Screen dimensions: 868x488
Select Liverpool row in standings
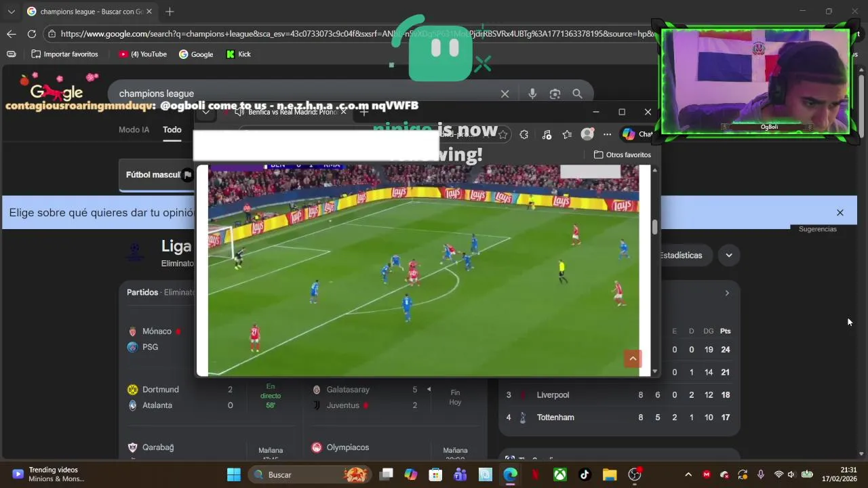point(618,395)
